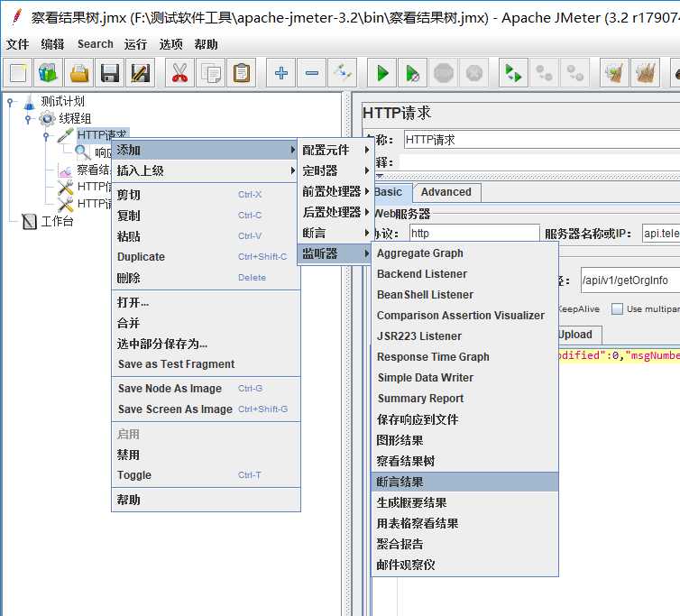Expand the 定时器 submenu
This screenshot has width=680, height=616.
tap(335, 171)
